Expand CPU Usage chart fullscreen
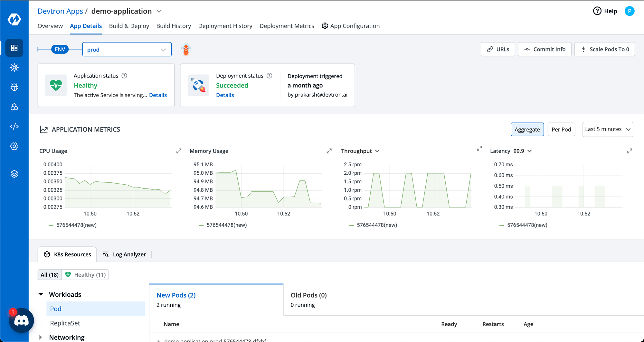 [x=179, y=151]
